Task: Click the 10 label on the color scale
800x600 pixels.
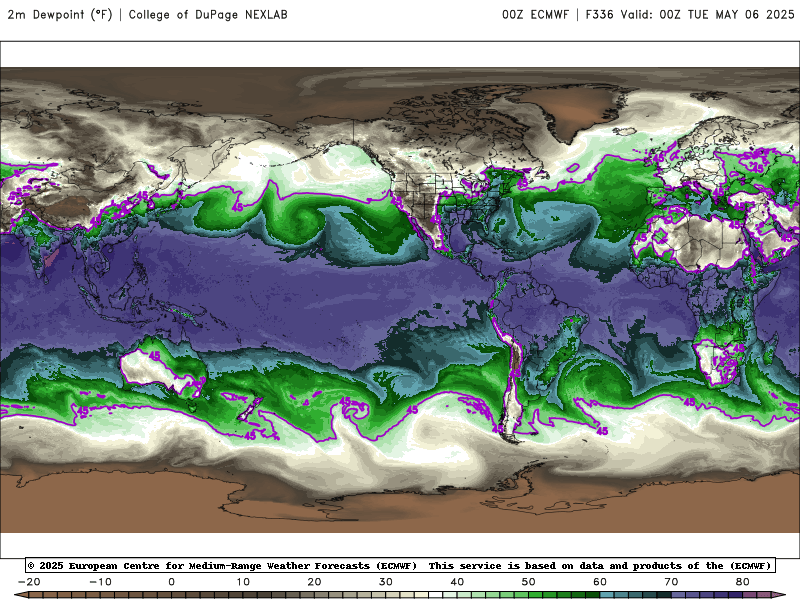Action: point(243,582)
